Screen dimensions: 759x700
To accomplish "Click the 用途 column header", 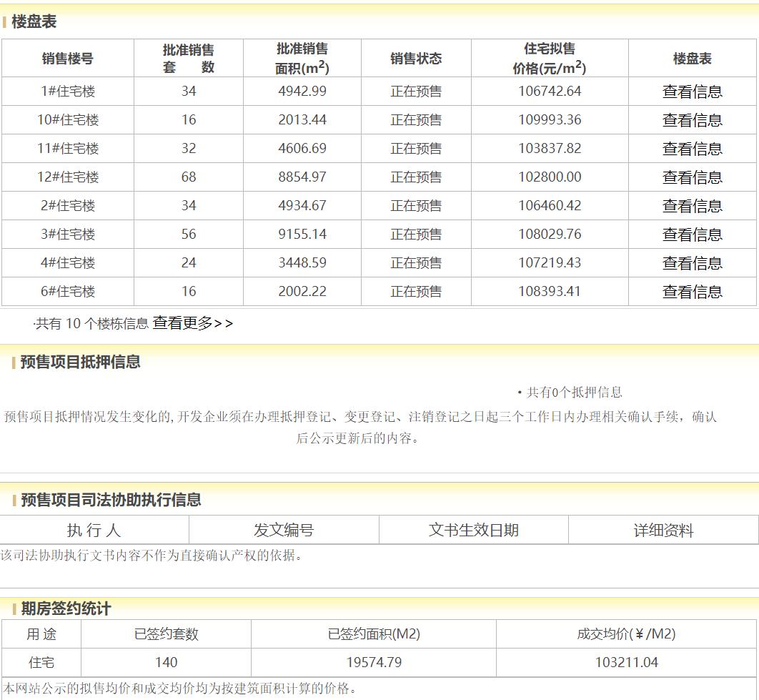I will pos(41,634).
